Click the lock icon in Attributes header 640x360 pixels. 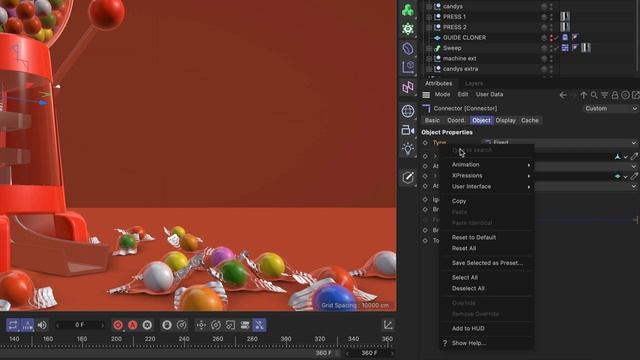point(615,95)
